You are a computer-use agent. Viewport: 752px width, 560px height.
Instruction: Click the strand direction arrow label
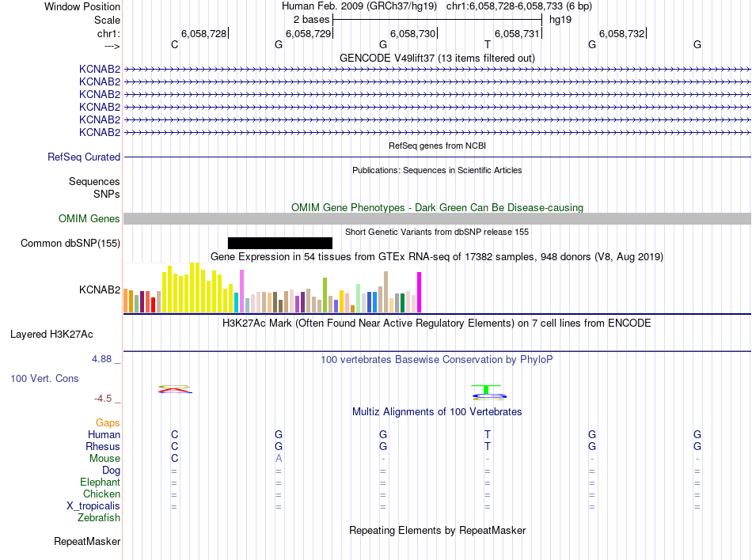(112, 46)
